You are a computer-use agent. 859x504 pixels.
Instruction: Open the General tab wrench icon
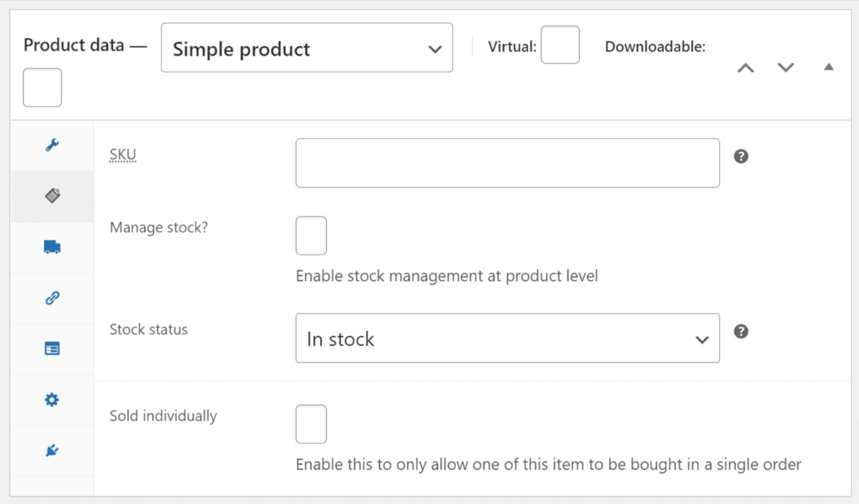click(x=52, y=145)
